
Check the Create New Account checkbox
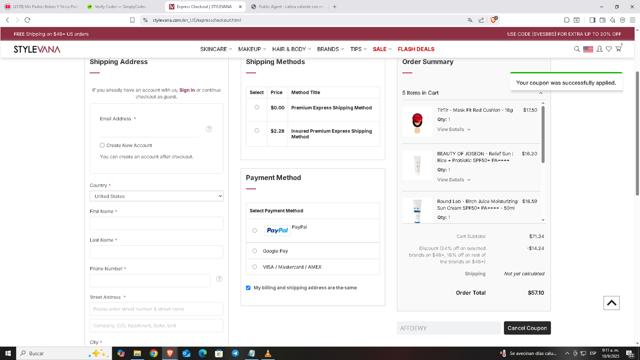pyautogui.click(x=102, y=145)
